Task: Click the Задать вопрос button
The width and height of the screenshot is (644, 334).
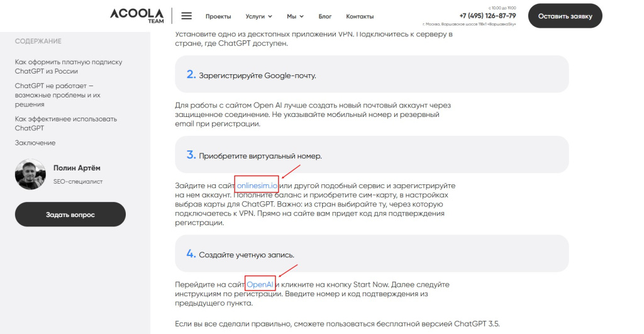Action: (70, 214)
